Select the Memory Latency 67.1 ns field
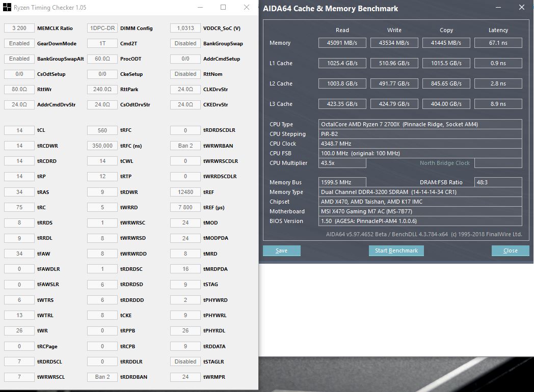 pos(498,43)
